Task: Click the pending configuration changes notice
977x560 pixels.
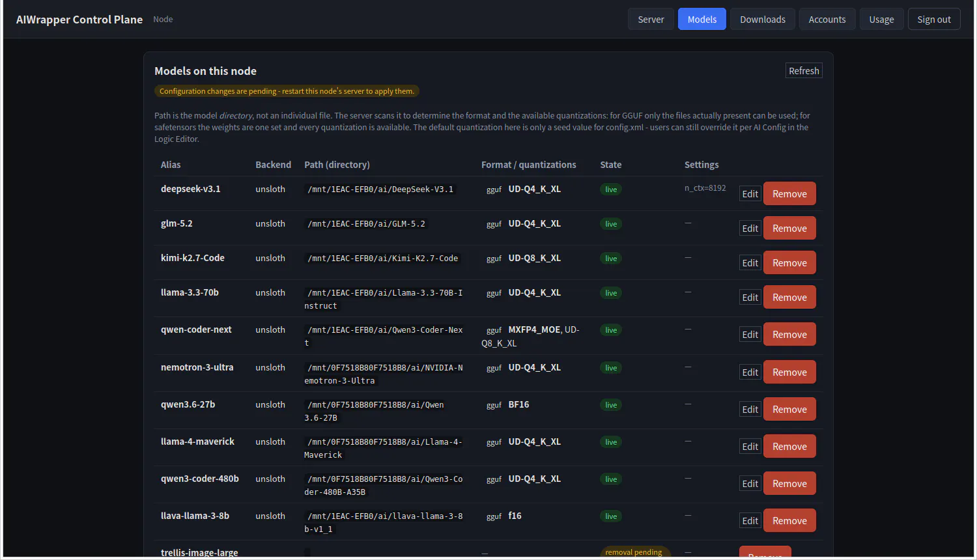Action: click(x=287, y=91)
